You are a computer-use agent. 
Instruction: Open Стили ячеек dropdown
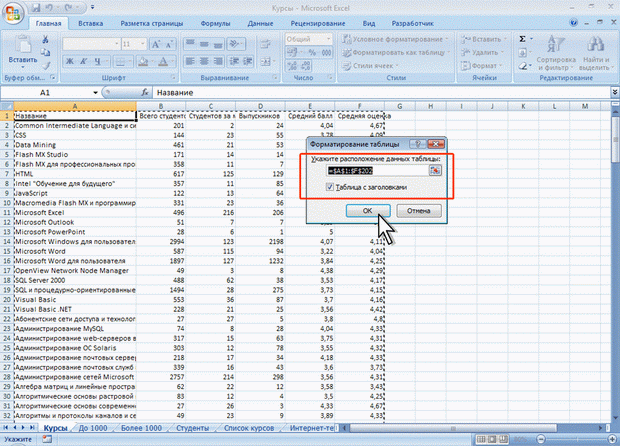pos(371,66)
